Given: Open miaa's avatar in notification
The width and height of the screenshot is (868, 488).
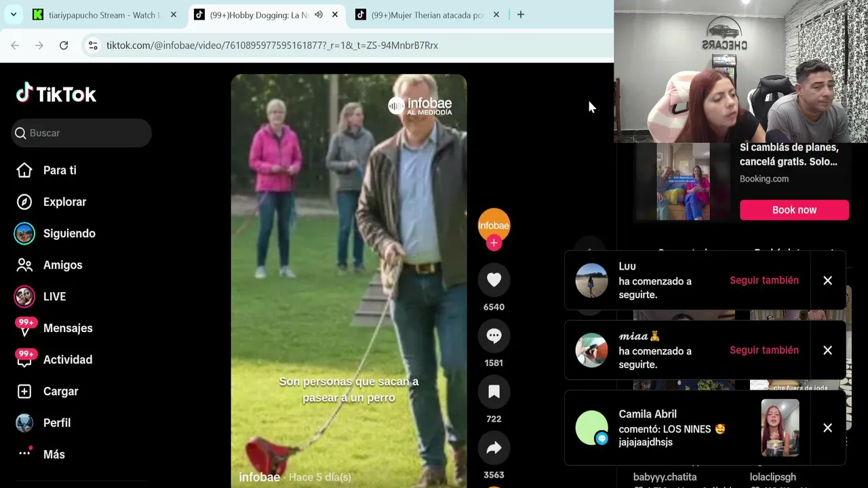Looking at the screenshot, I should coord(592,350).
